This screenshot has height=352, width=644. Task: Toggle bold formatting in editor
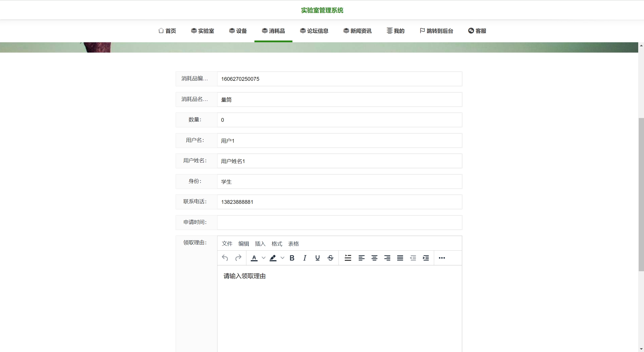[292, 258]
